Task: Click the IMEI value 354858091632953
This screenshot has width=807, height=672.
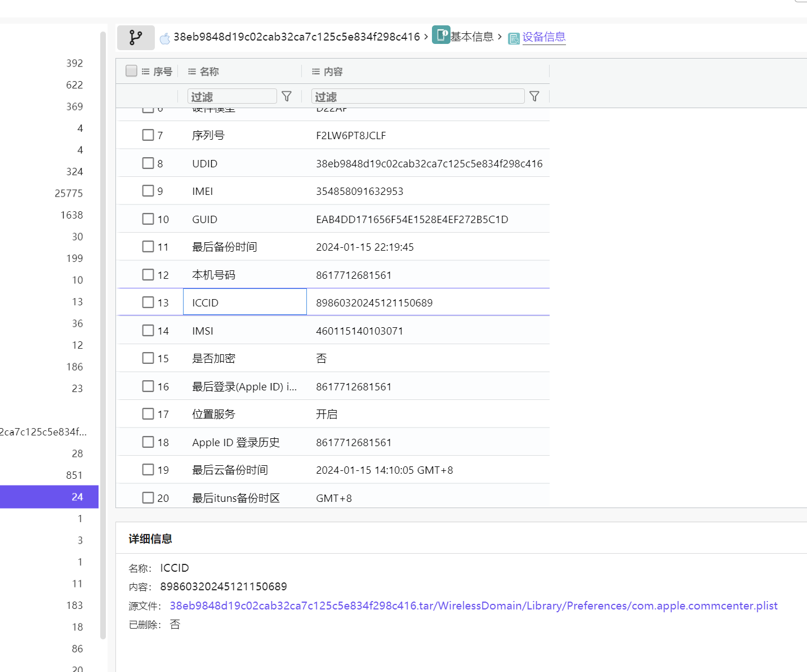Action: (359, 191)
